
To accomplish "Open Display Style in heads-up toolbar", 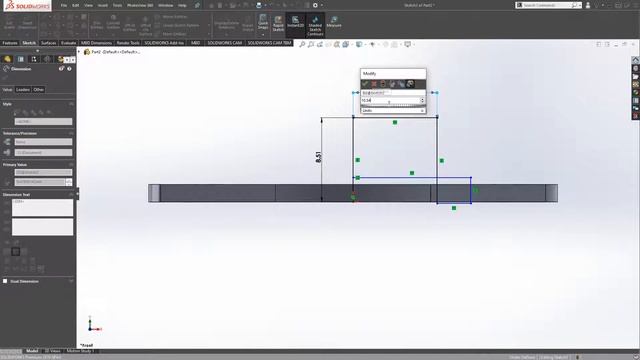I will tap(359, 44).
